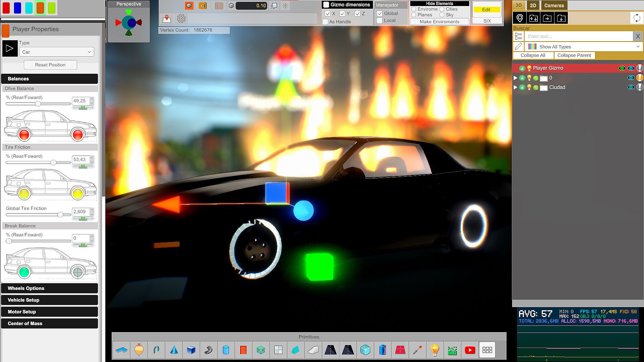This screenshot has width=644, height=362.
Task: Click the Make Enviroments button
Action: (x=439, y=22)
